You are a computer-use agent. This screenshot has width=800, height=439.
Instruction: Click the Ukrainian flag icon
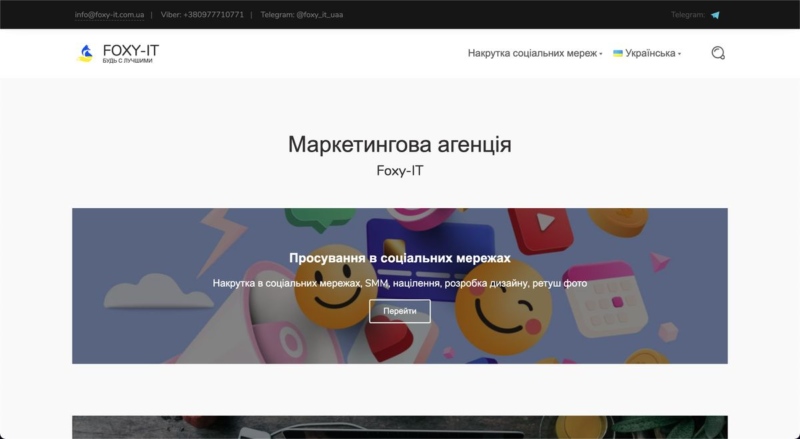pos(618,53)
